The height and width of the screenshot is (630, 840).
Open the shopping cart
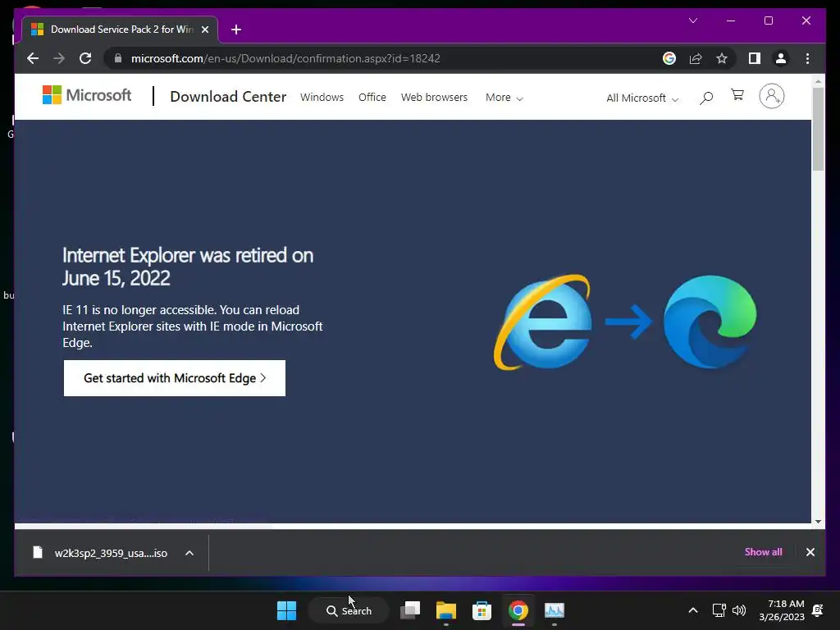tap(737, 95)
